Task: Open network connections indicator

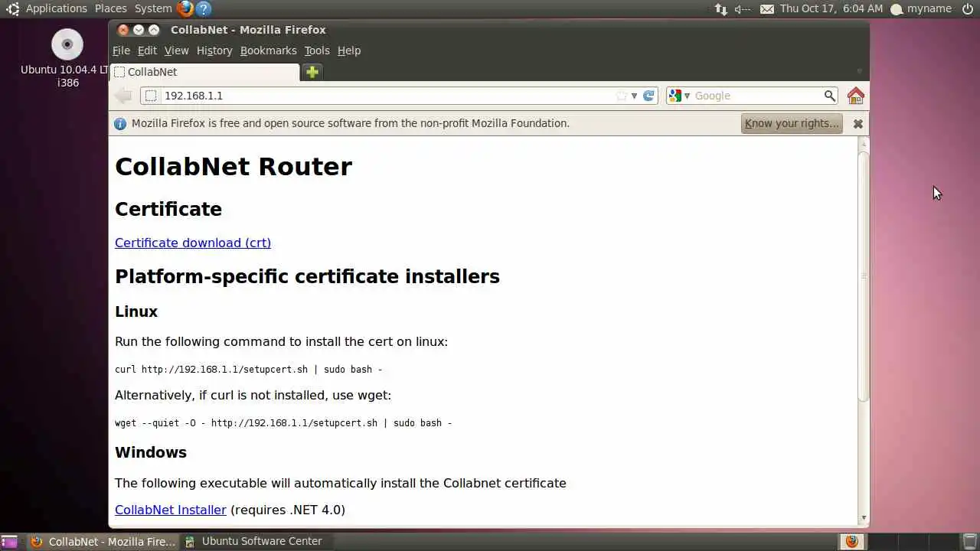Action: pyautogui.click(x=720, y=9)
